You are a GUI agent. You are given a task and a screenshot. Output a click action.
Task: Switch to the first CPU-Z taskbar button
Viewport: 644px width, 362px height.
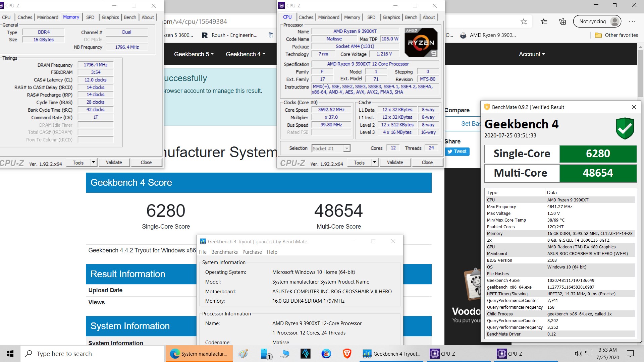tap(459, 354)
